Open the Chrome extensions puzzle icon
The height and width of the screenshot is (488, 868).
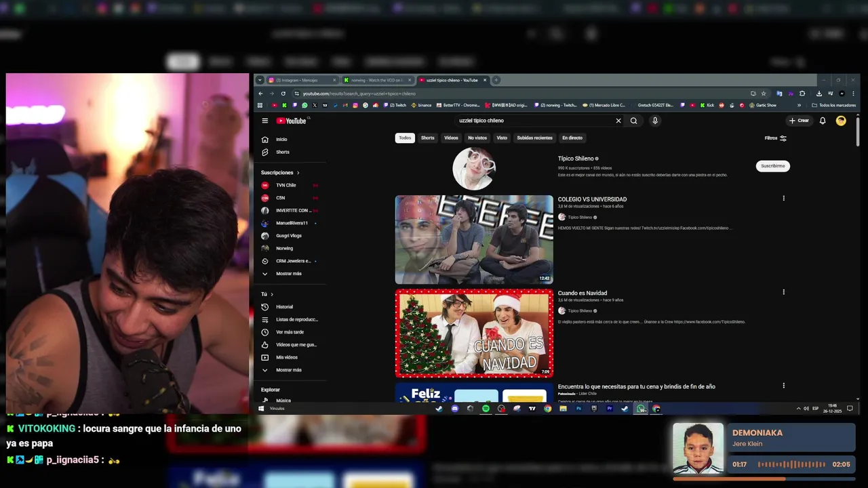(802, 94)
